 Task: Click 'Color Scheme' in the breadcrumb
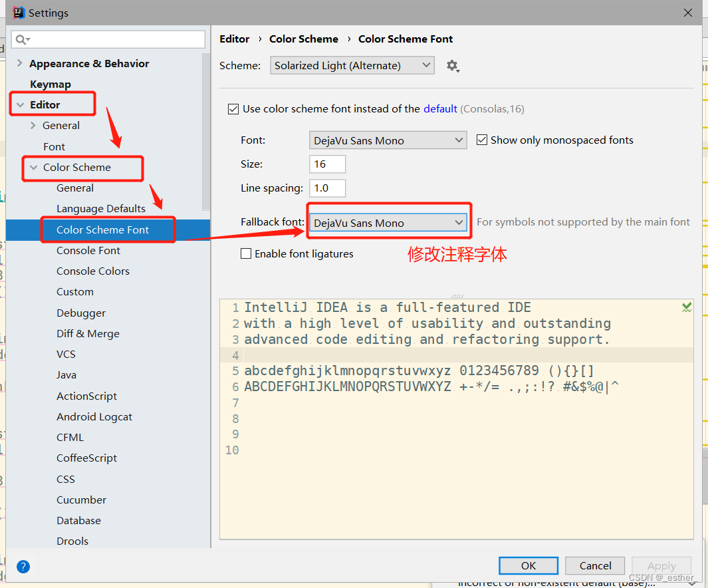point(303,39)
